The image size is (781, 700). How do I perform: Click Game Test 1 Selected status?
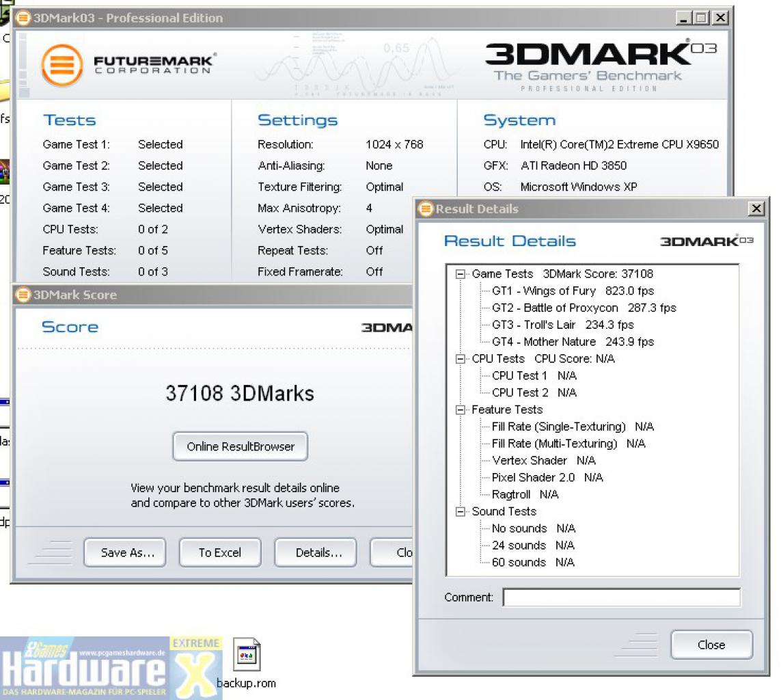click(x=161, y=144)
